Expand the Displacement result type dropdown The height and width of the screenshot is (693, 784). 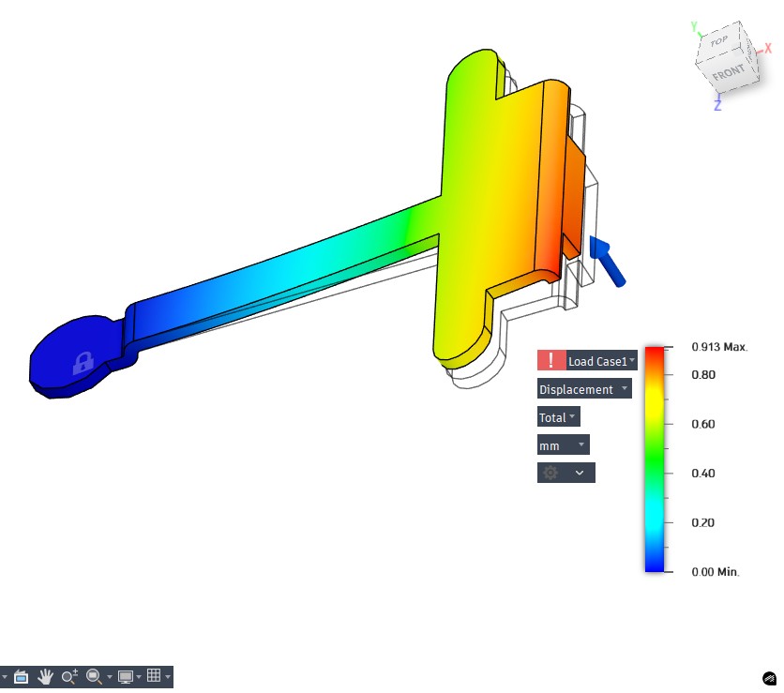(583, 389)
